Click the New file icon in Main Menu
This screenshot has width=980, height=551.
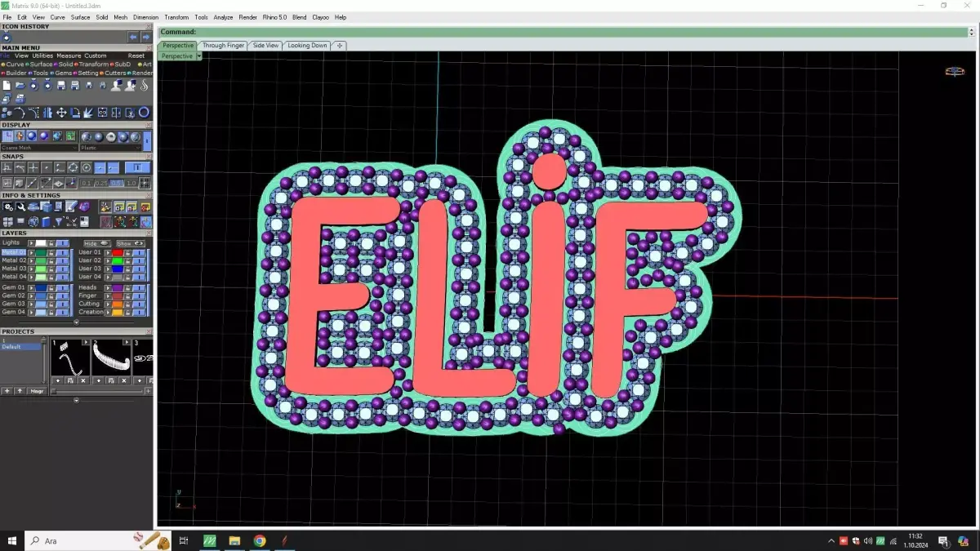click(7, 85)
